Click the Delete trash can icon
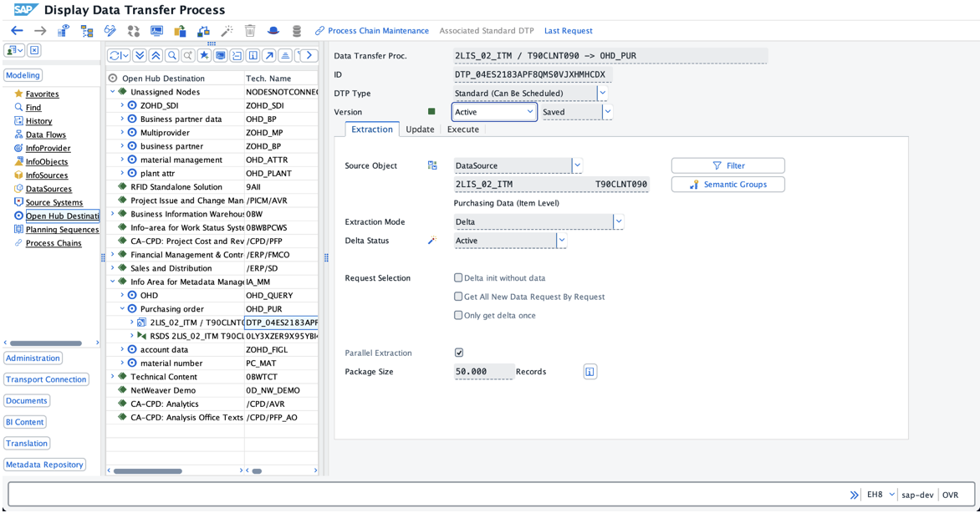This screenshot has height=513, width=980. pos(250,31)
